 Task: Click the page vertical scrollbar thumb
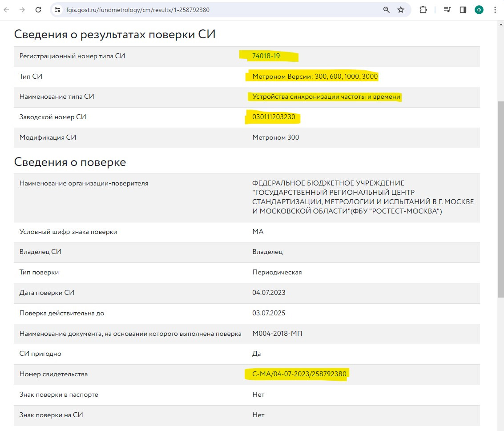pyautogui.click(x=500, y=200)
